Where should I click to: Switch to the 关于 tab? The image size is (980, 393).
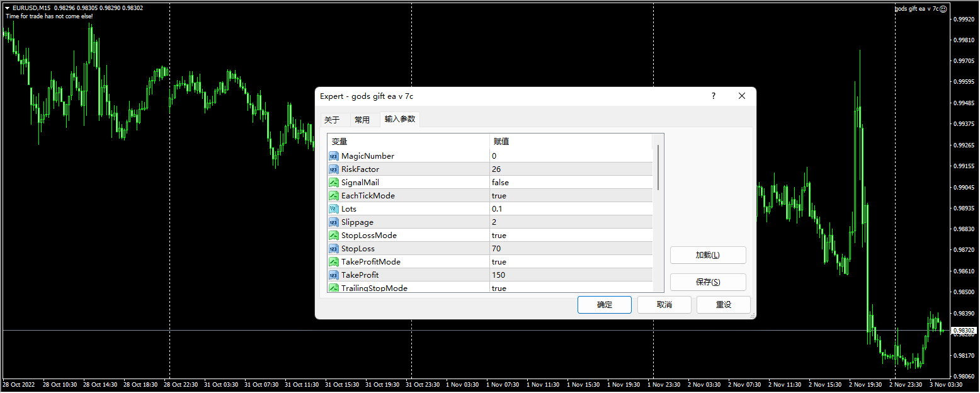[x=332, y=120]
